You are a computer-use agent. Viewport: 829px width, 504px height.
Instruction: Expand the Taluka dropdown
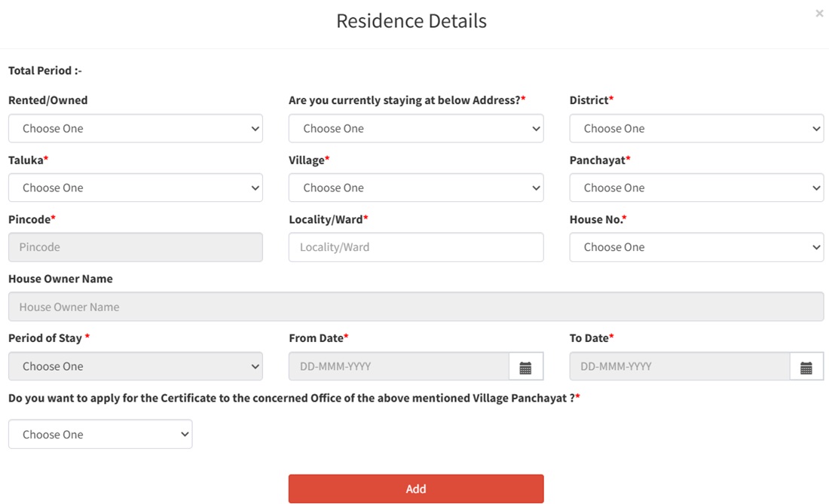136,188
